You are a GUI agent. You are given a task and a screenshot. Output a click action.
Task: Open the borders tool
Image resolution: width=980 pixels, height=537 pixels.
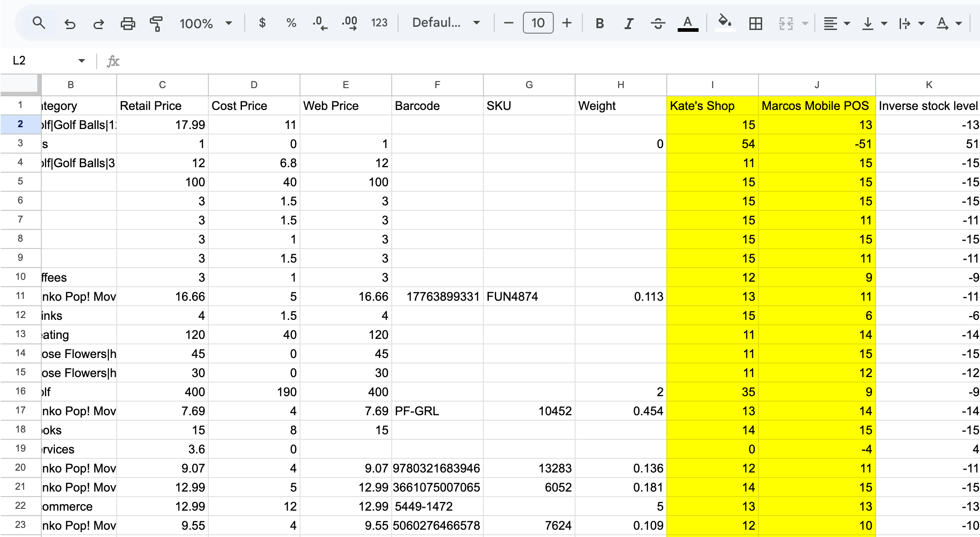coord(755,23)
